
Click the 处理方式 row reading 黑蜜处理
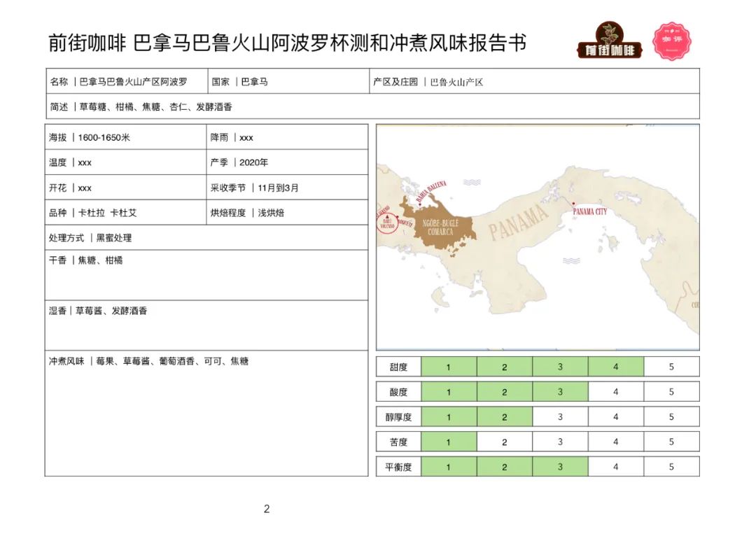(206, 237)
